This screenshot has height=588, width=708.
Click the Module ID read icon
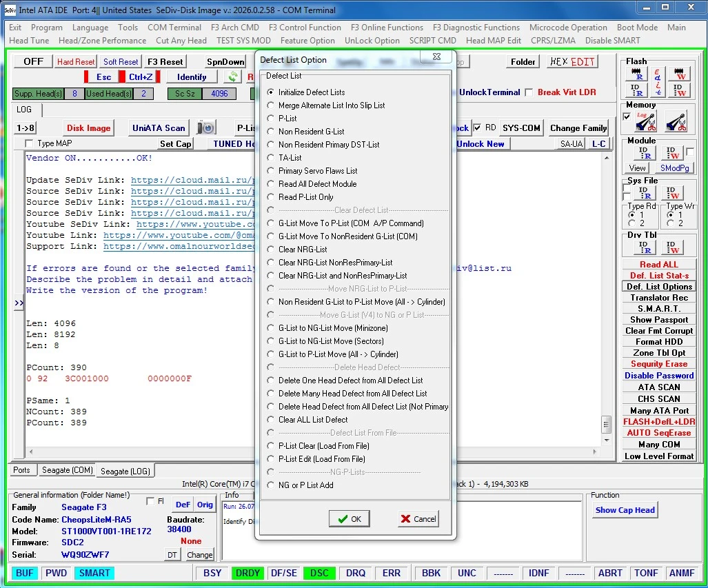coord(645,153)
